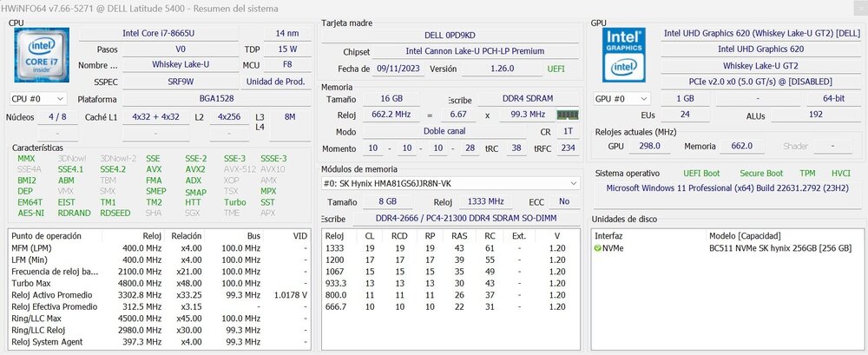Screen dimensions: 868x355
Task: Click the DDR4 SDRAM memory type field
Action: point(528,99)
